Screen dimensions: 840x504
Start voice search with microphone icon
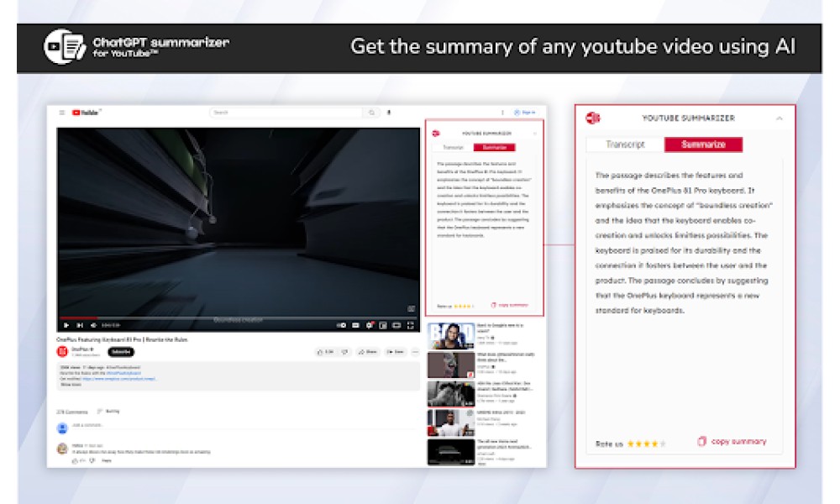click(x=389, y=113)
